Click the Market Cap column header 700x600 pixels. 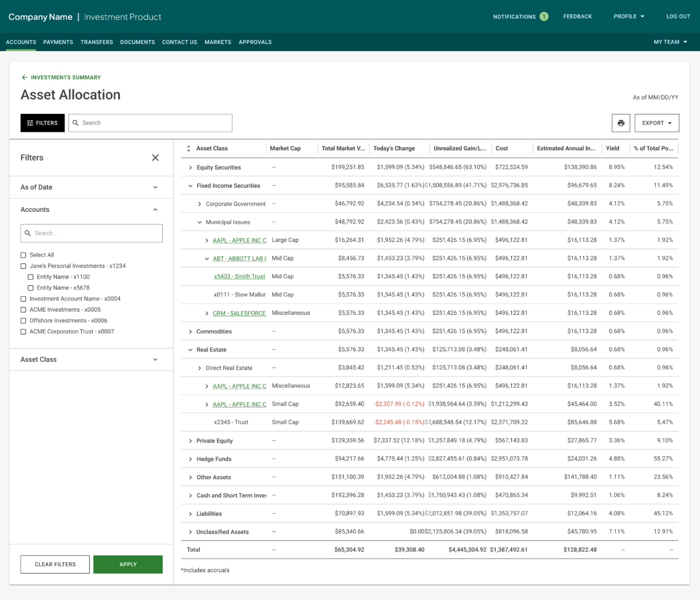285,148
